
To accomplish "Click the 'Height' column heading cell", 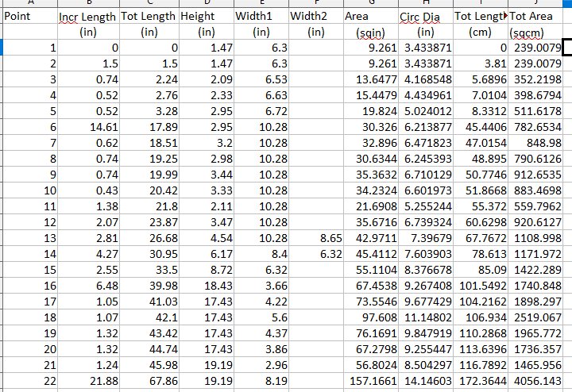I will tap(207, 16).
